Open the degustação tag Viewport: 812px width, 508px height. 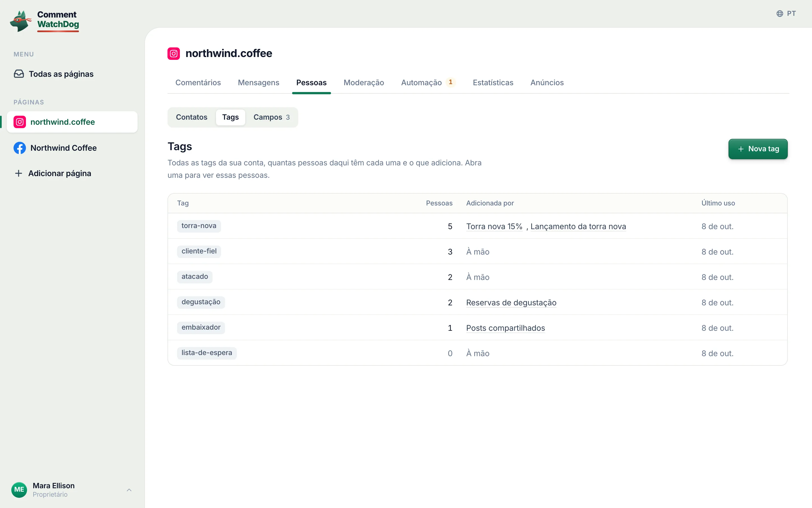pyautogui.click(x=201, y=302)
